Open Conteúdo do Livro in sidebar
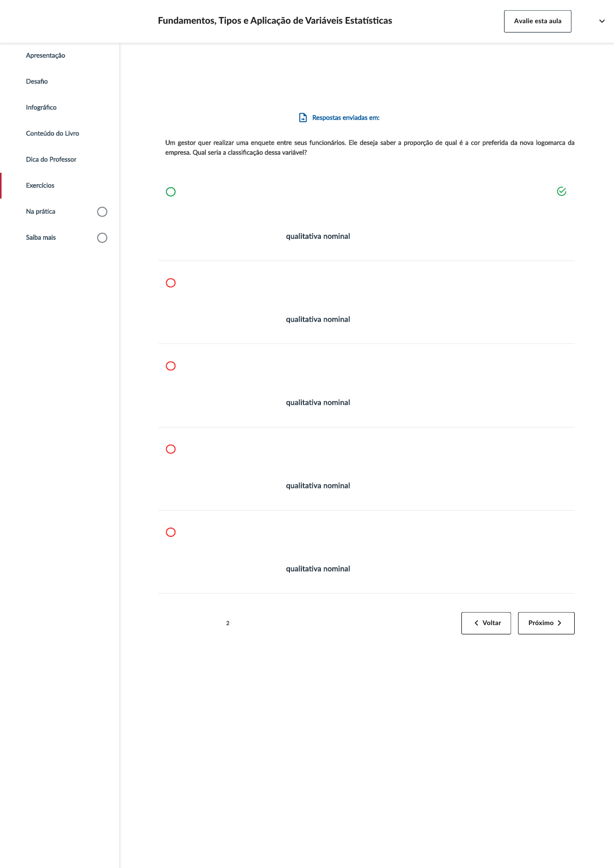 [53, 134]
